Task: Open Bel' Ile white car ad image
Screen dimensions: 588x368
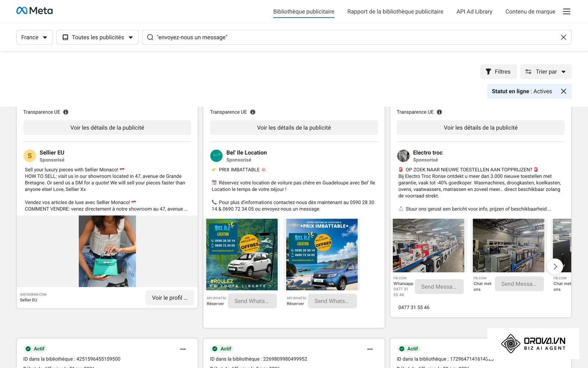Action: (x=242, y=255)
